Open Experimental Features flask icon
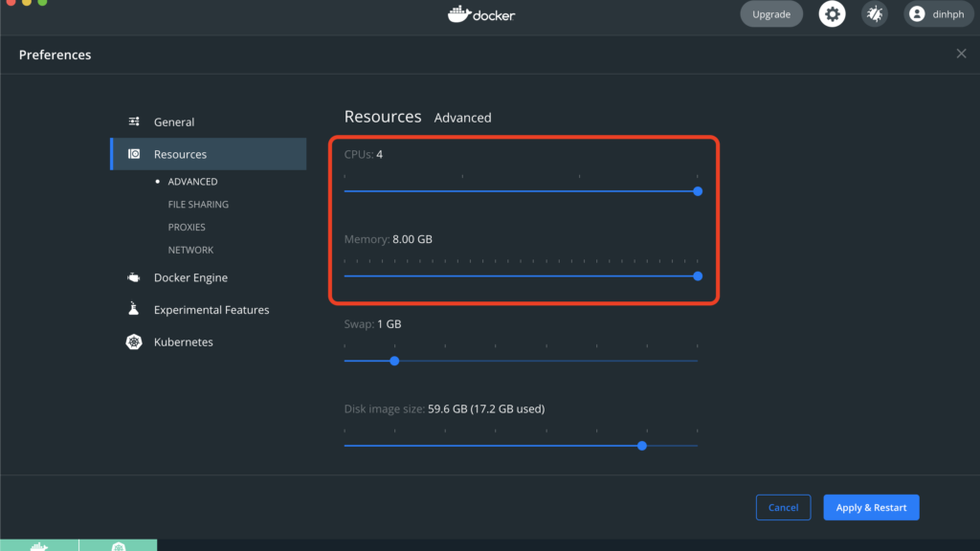Viewport: 980px width, 551px height. (132, 309)
